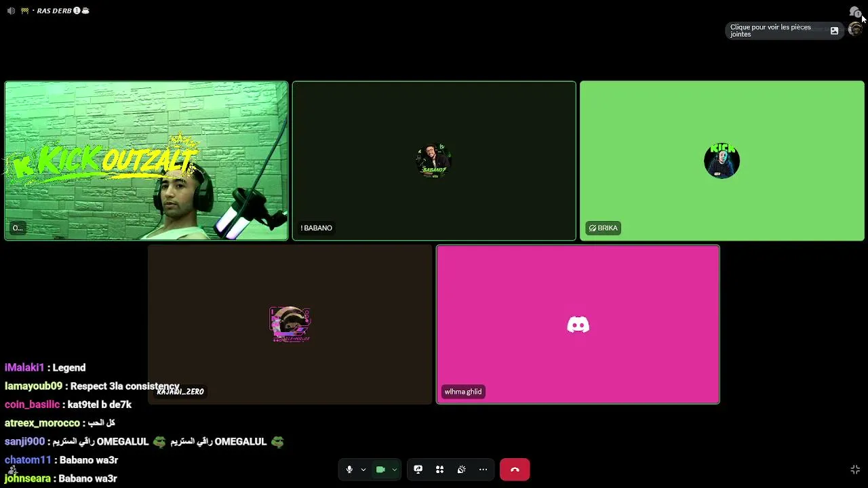Select the OUTZALT webcam video tile
The image size is (868, 488).
(x=146, y=161)
